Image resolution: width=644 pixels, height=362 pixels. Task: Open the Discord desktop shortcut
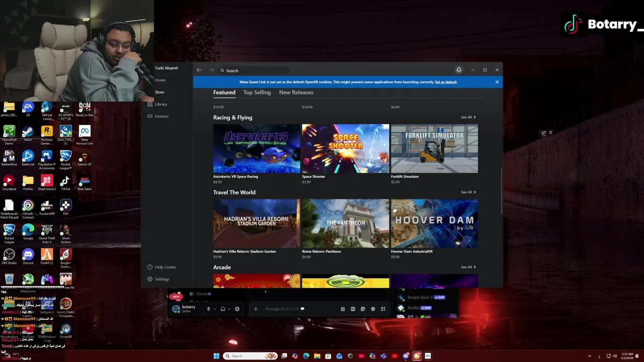28,256
